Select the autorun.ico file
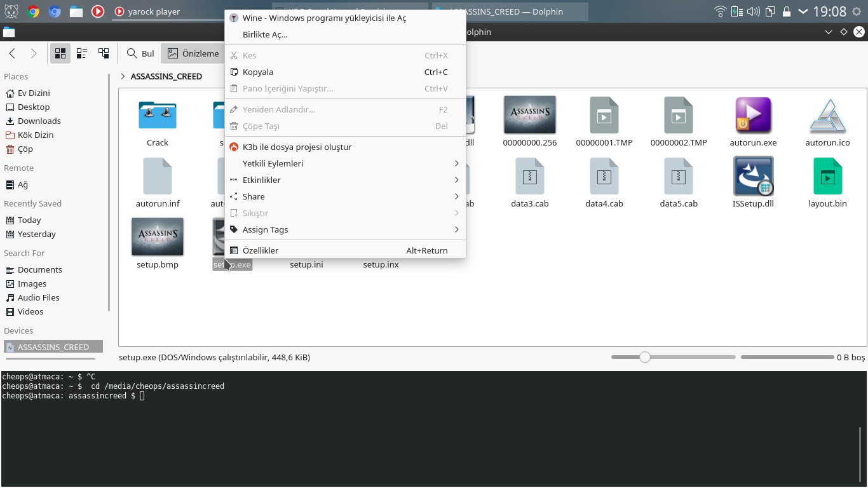 click(827, 116)
